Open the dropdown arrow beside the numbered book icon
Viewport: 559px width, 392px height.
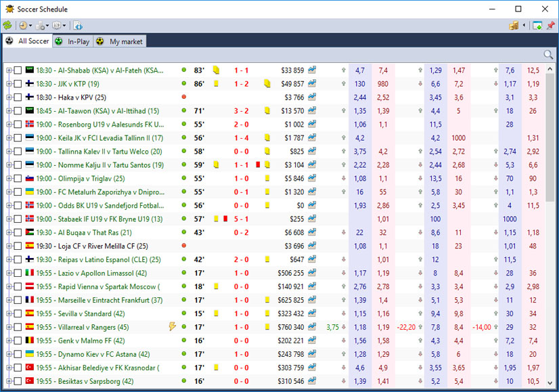(64, 25)
